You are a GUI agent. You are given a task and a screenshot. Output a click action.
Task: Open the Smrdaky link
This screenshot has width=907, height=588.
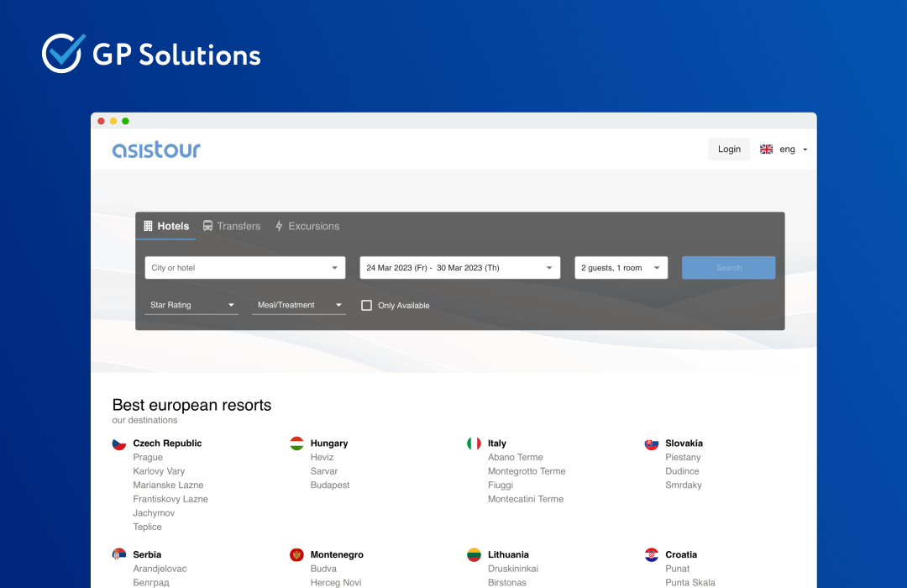684,485
